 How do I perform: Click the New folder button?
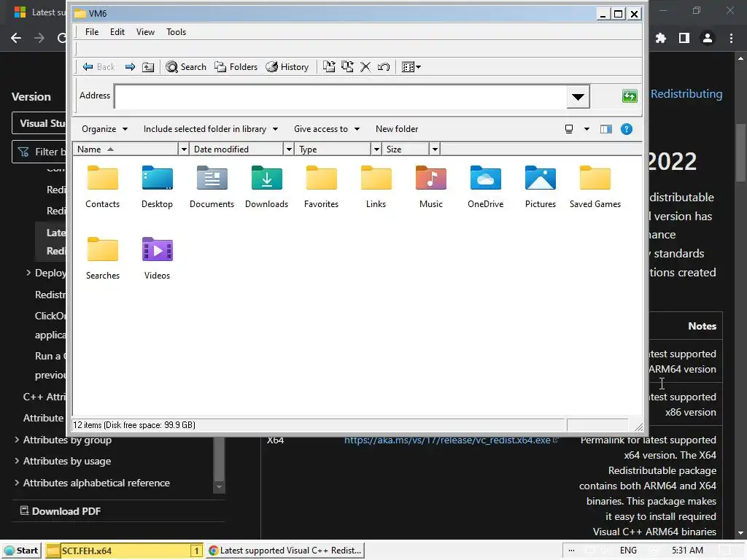click(x=397, y=129)
